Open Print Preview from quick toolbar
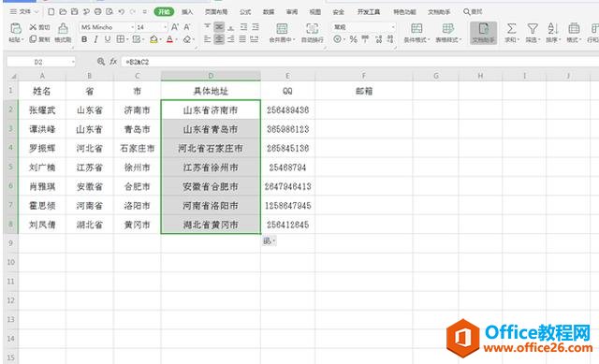Screen dimensions: 599x364 point(110,12)
